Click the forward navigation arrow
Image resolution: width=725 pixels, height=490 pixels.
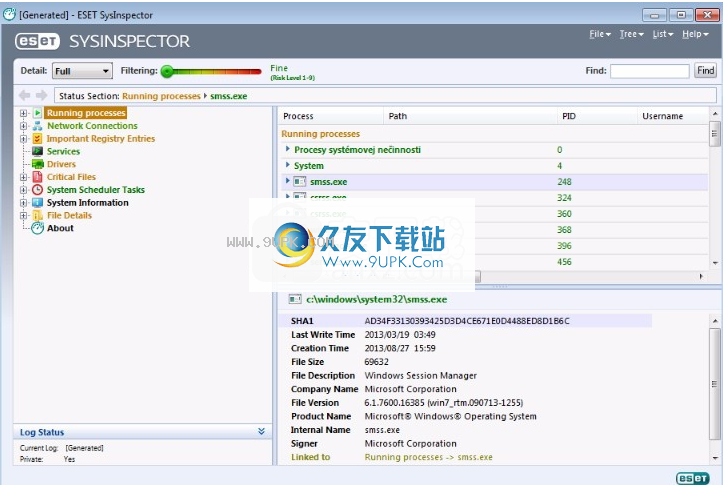coord(42,96)
